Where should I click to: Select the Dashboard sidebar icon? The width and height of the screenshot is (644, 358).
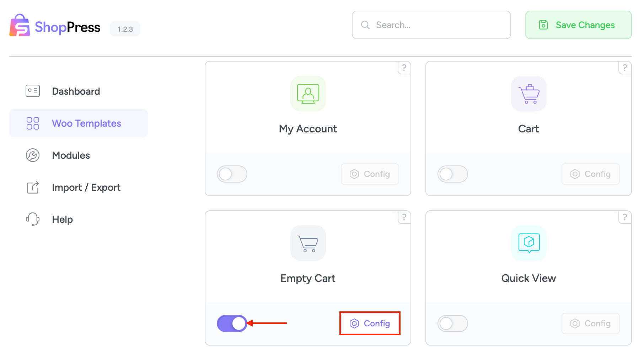(32, 91)
